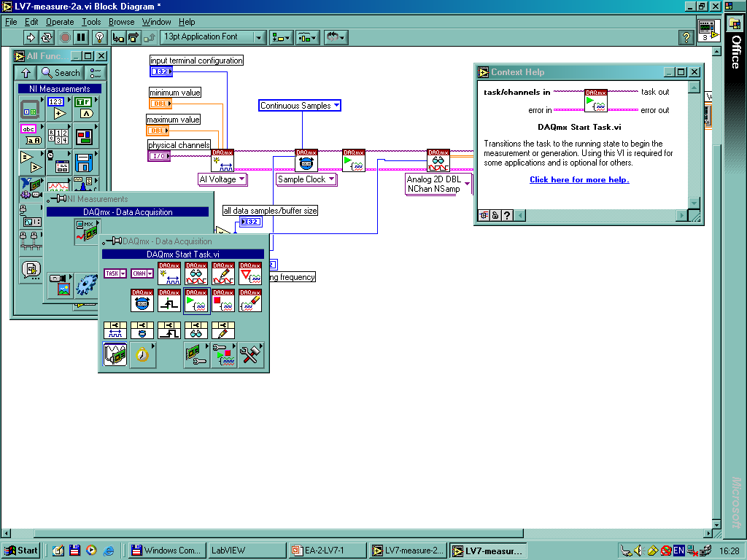Open the Tools menu
This screenshot has width=747, height=560.
pos(91,22)
